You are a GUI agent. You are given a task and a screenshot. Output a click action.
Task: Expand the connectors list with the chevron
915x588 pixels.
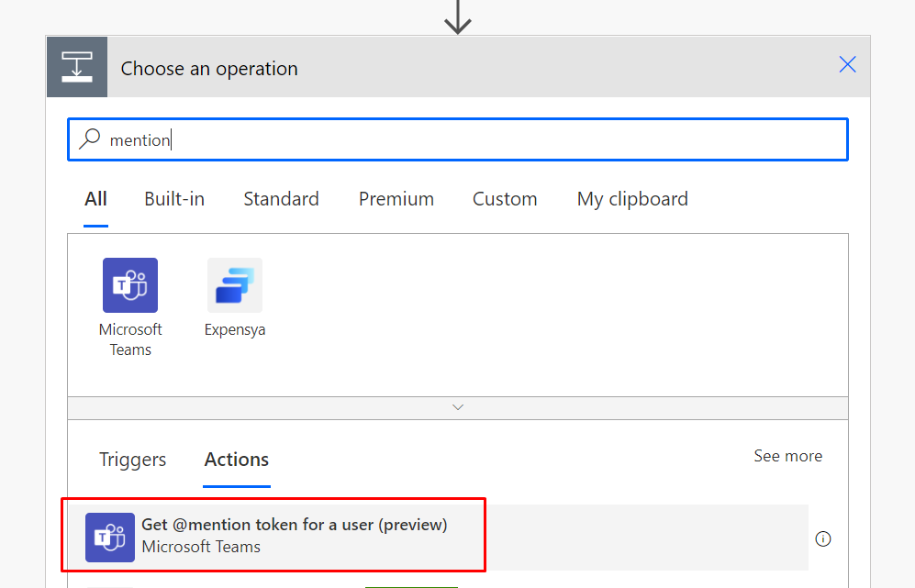click(458, 408)
